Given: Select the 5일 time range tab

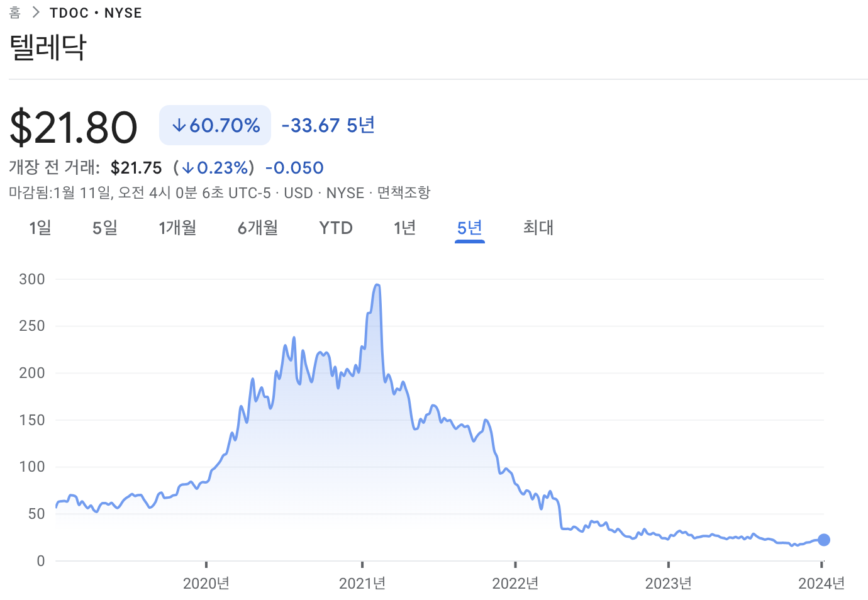Looking at the screenshot, I should click(x=104, y=228).
